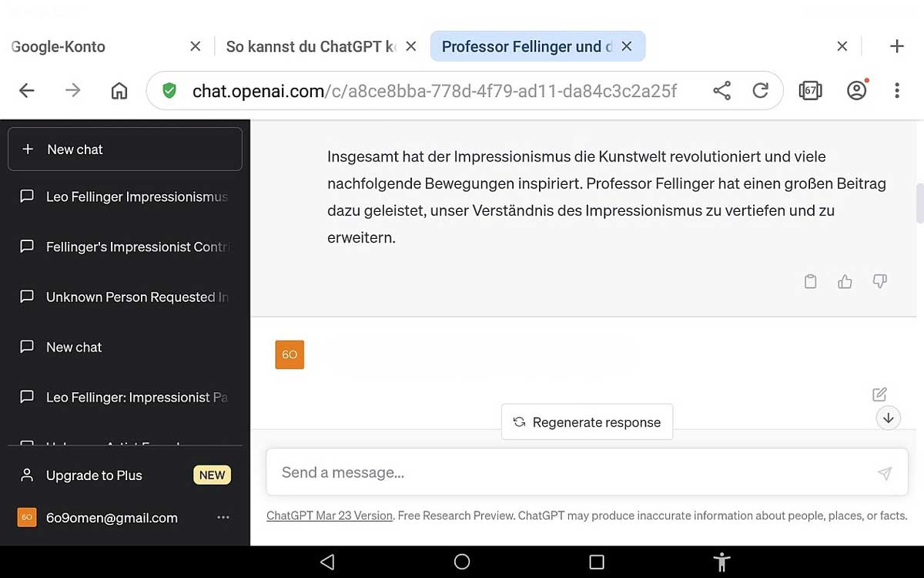The width and height of the screenshot is (924, 578).
Task: Go back with browser back arrow
Action: tap(27, 91)
